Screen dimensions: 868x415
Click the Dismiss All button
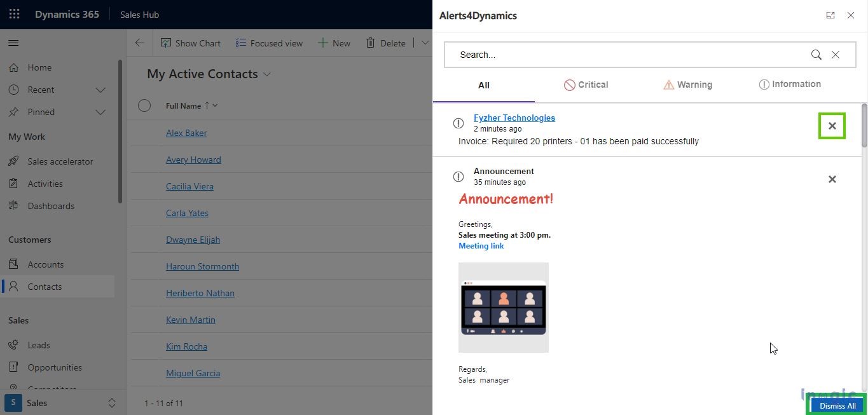point(837,405)
